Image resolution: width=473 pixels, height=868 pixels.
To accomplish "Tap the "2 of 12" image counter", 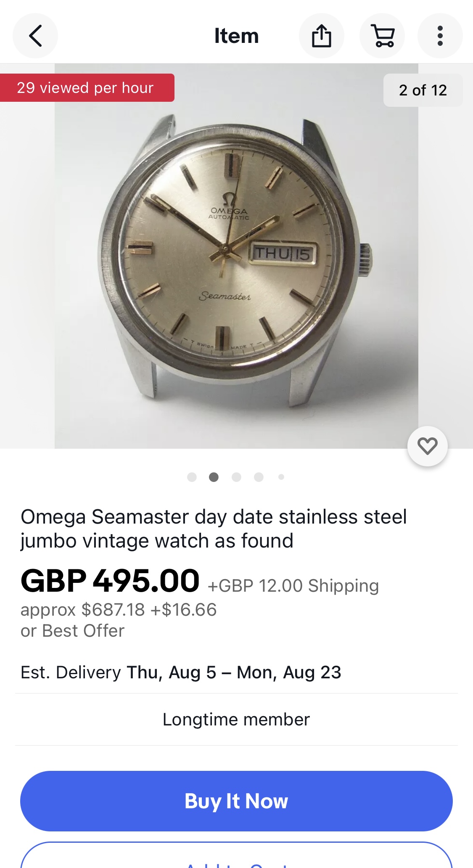I will (423, 90).
